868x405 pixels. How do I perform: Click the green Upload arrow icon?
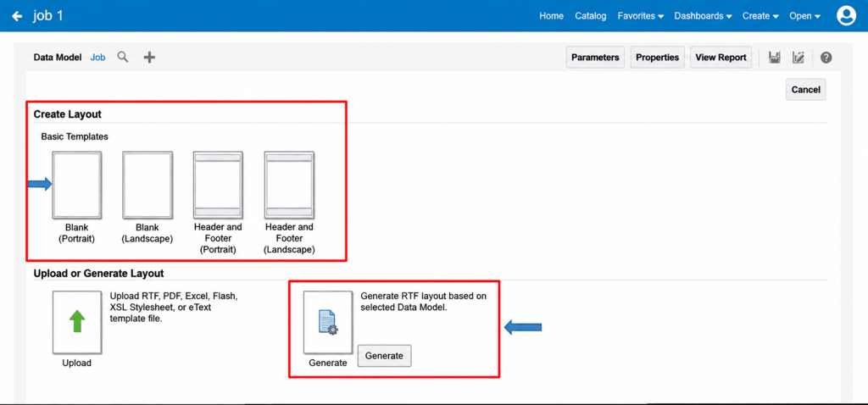click(x=77, y=323)
